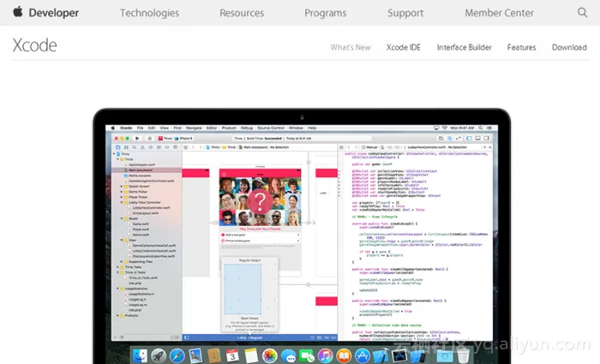Select the Debug navigator icon

(159, 147)
